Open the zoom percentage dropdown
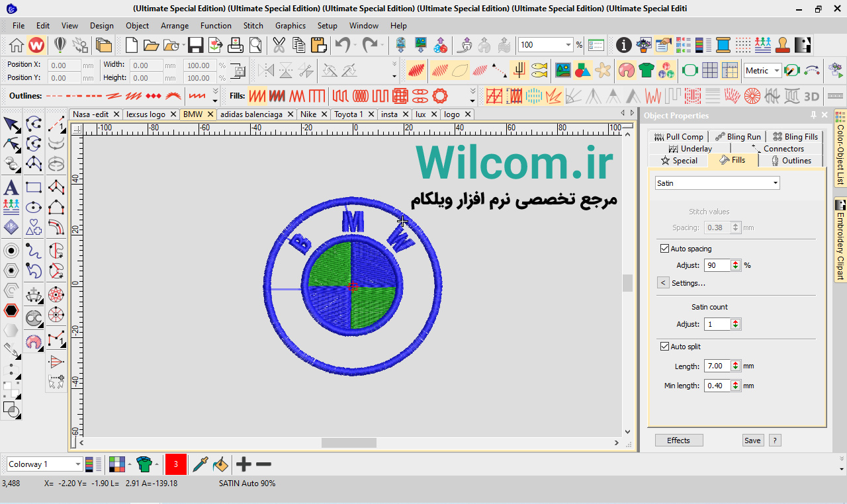This screenshot has height=504, width=847. pos(568,45)
